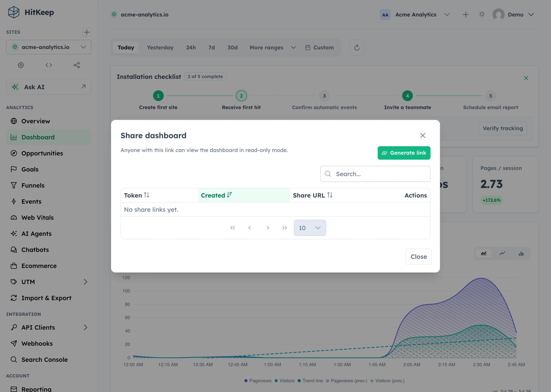Open AI Agents page
The height and width of the screenshot is (392, 551).
point(49,234)
